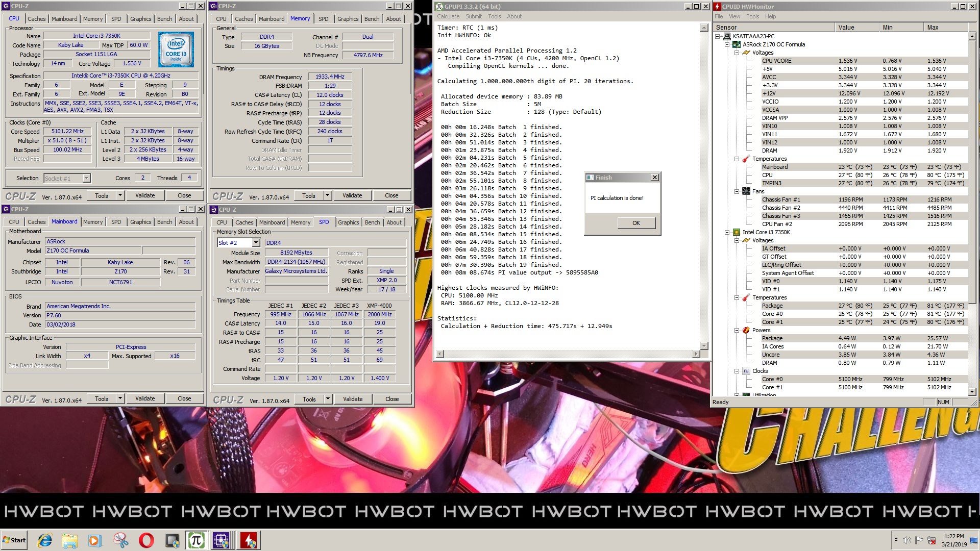Image resolution: width=980 pixels, height=551 pixels.
Task: Select the CPU VCORE voltage row
Action: tap(865, 61)
